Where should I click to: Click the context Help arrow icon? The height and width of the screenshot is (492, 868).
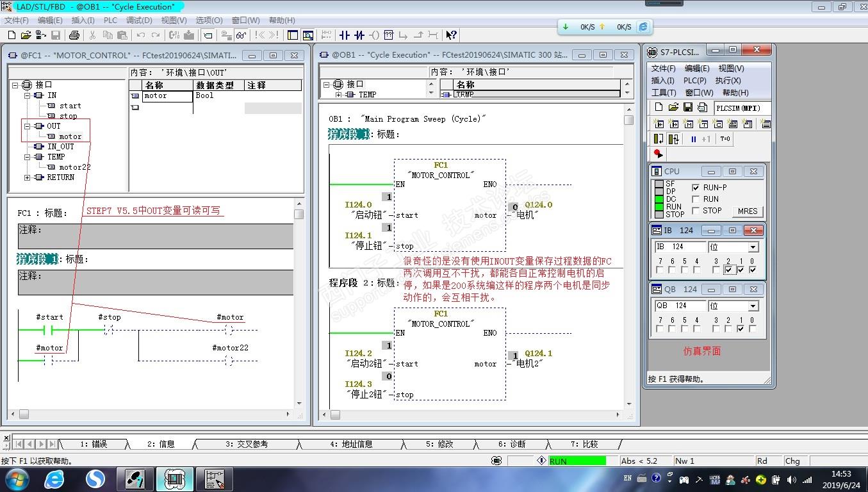[x=452, y=35]
